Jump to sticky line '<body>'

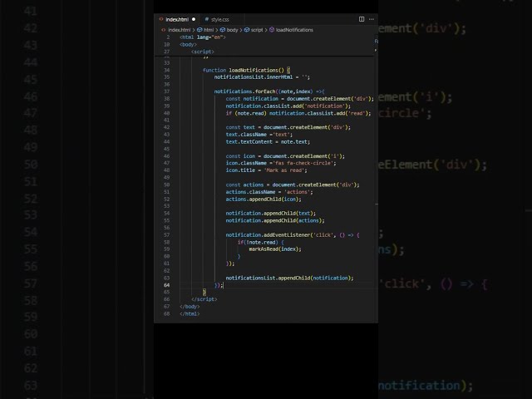(x=188, y=44)
